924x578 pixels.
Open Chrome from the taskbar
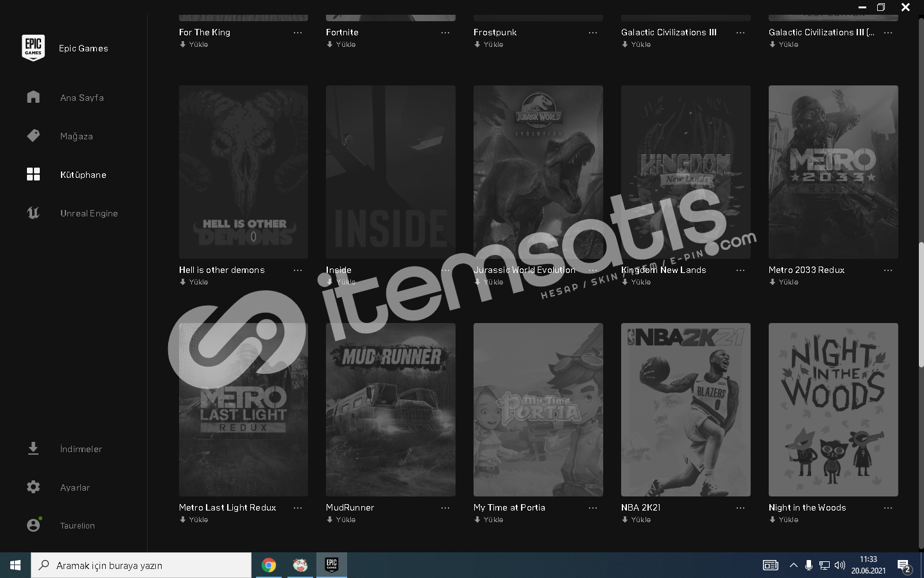(269, 565)
